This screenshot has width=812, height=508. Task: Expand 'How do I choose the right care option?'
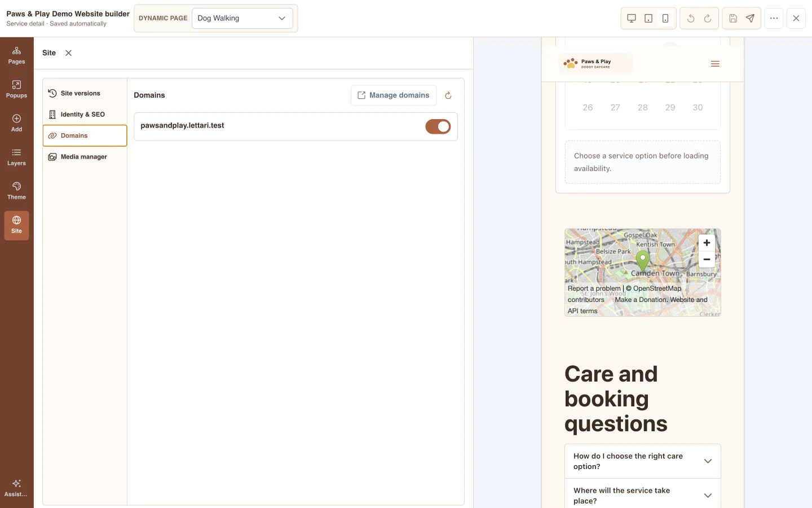coord(642,461)
